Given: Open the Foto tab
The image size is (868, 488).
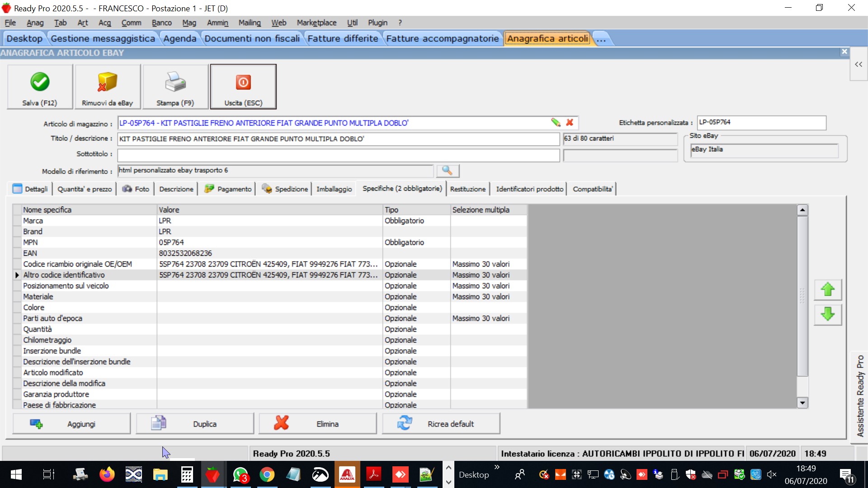Looking at the screenshot, I should coord(136,189).
